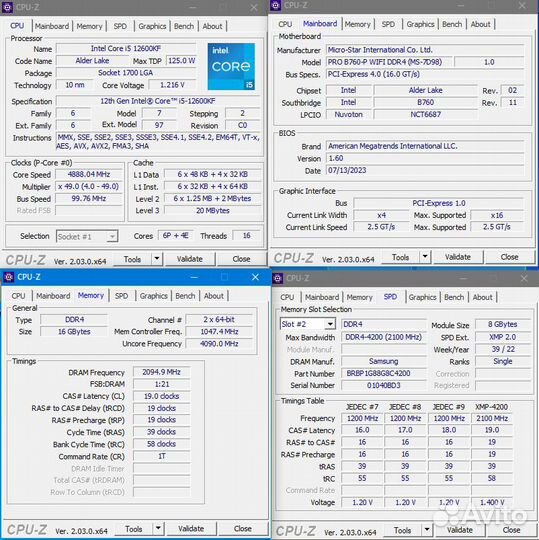
Task: Click the CPU-Z app icon in SPD window title bar
Action: (278, 278)
